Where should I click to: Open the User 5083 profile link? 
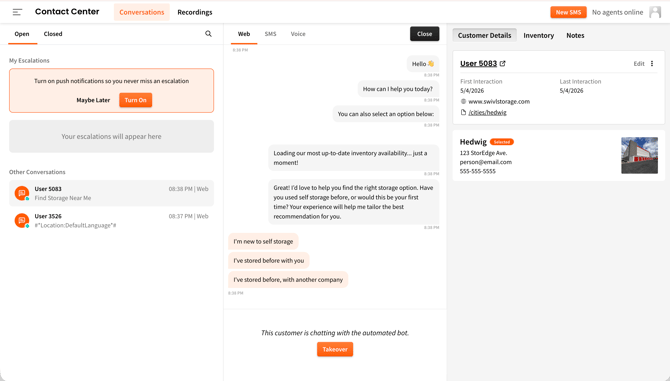click(x=479, y=64)
